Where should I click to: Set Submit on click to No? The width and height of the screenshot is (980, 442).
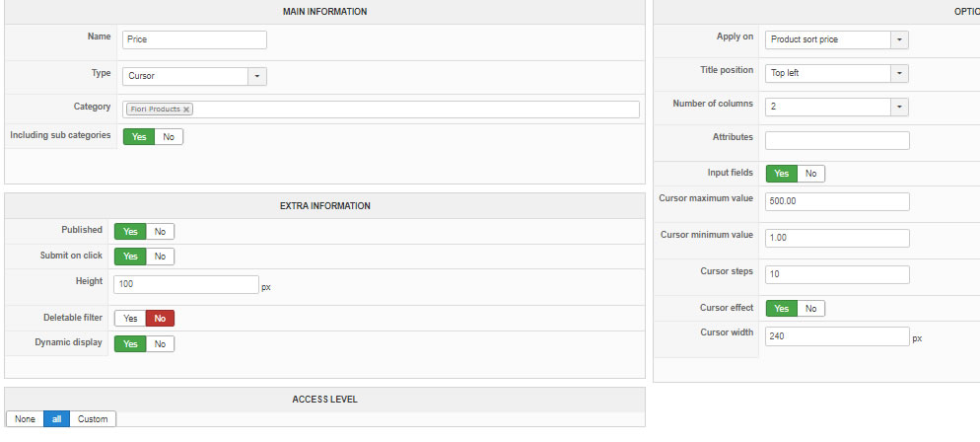160,257
